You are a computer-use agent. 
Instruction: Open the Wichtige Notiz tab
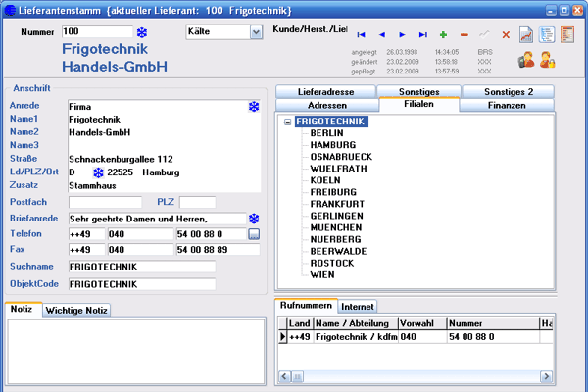tap(76, 311)
